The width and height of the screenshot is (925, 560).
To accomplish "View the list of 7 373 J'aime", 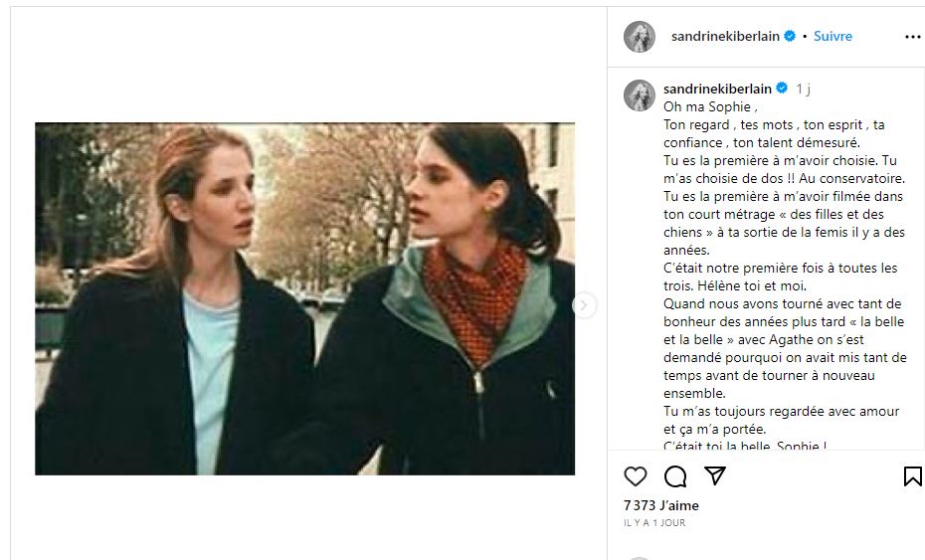I will (x=661, y=505).
